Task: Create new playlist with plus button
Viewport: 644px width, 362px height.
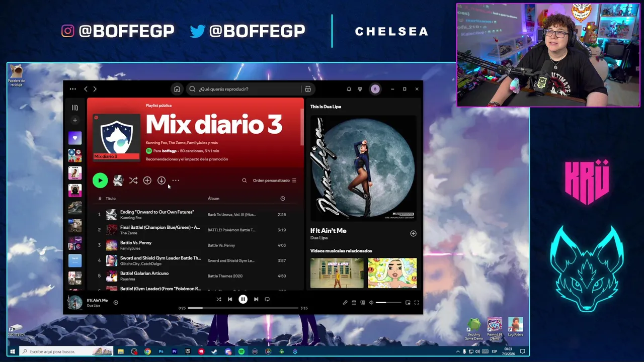Action: (75, 120)
